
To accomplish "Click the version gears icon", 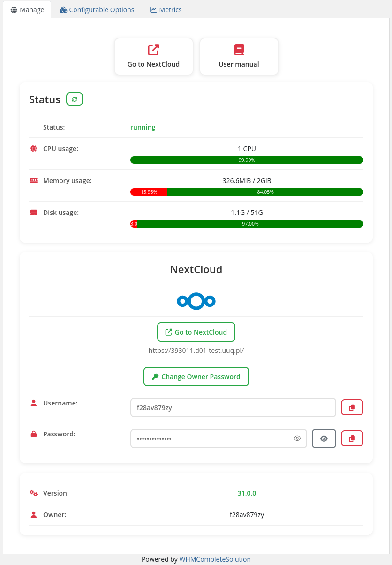I will tap(33, 493).
